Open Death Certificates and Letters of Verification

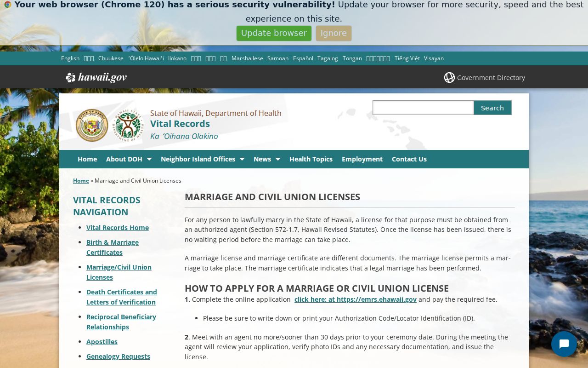[122, 297]
